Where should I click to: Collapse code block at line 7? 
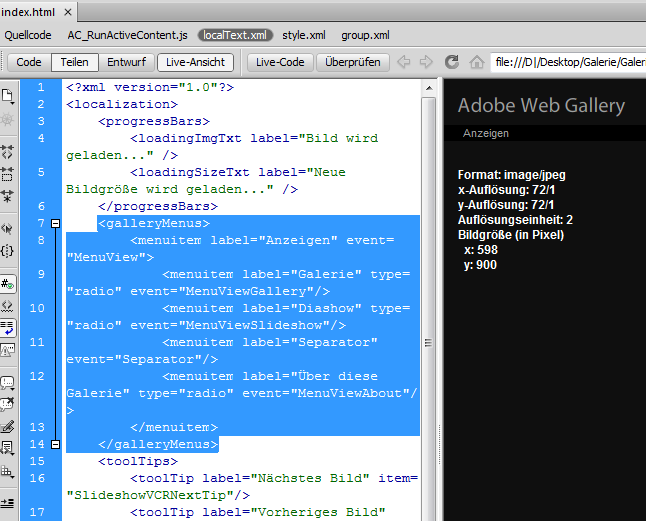(x=55, y=223)
